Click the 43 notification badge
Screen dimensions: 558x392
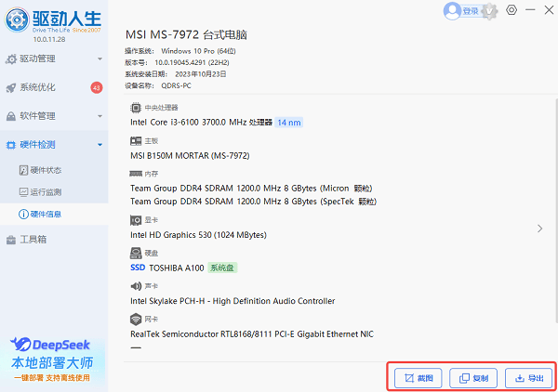pyautogui.click(x=97, y=87)
